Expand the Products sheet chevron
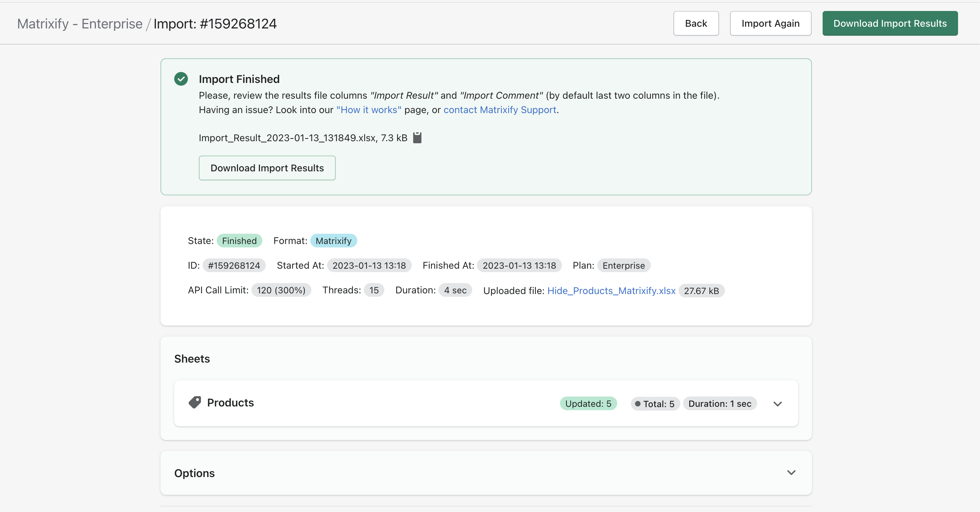Screen dimensions: 980x512 pos(778,404)
